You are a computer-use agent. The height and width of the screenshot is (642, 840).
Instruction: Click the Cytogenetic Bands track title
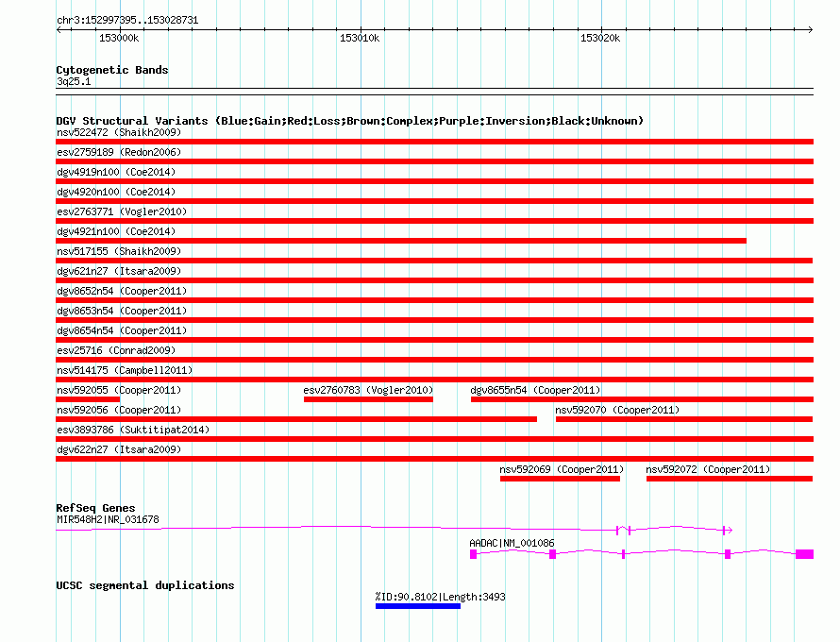pos(112,70)
